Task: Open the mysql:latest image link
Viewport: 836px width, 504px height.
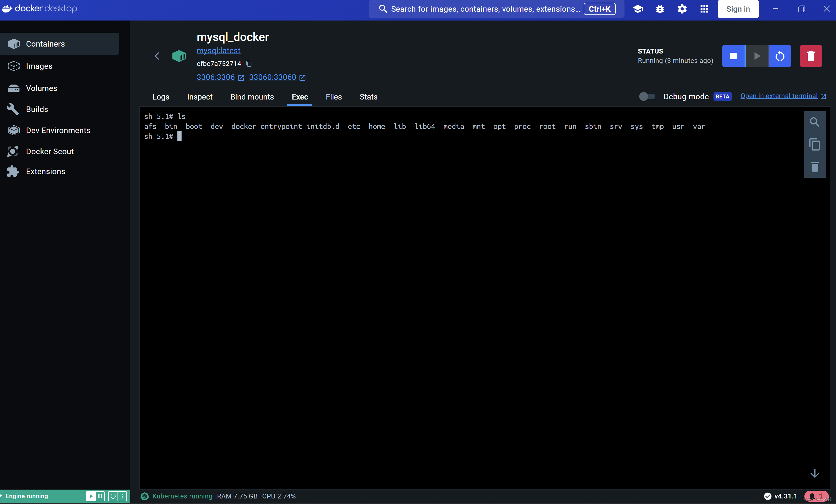Action: (218, 50)
